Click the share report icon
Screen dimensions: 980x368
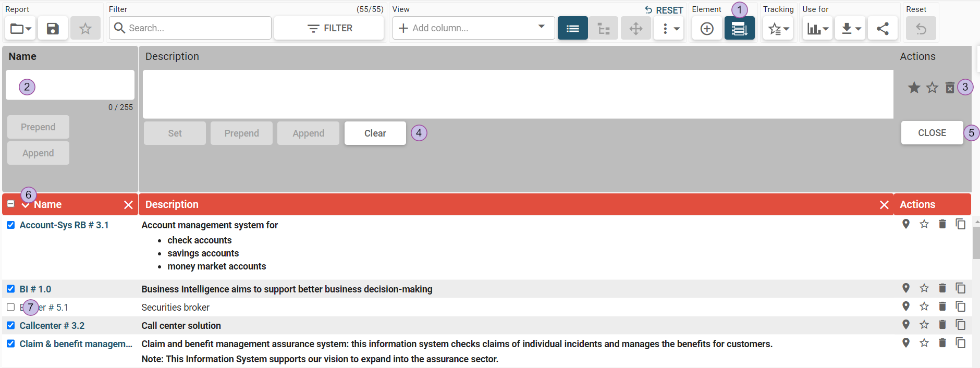883,29
